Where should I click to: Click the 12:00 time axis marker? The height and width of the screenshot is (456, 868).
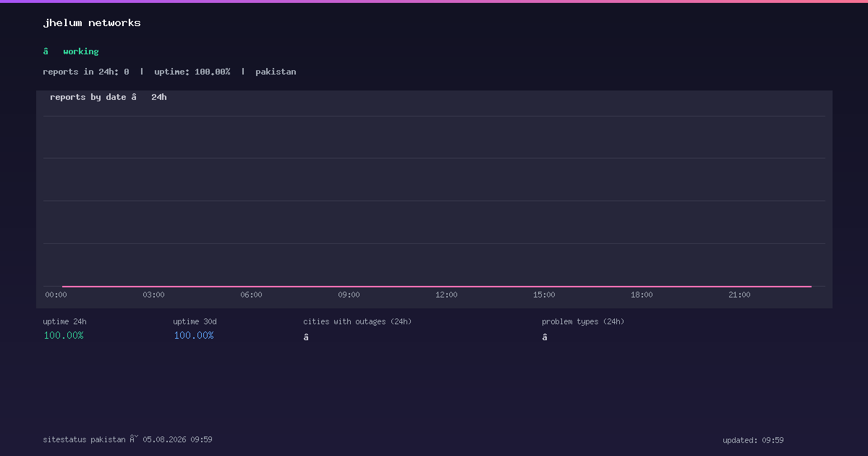coord(446,295)
